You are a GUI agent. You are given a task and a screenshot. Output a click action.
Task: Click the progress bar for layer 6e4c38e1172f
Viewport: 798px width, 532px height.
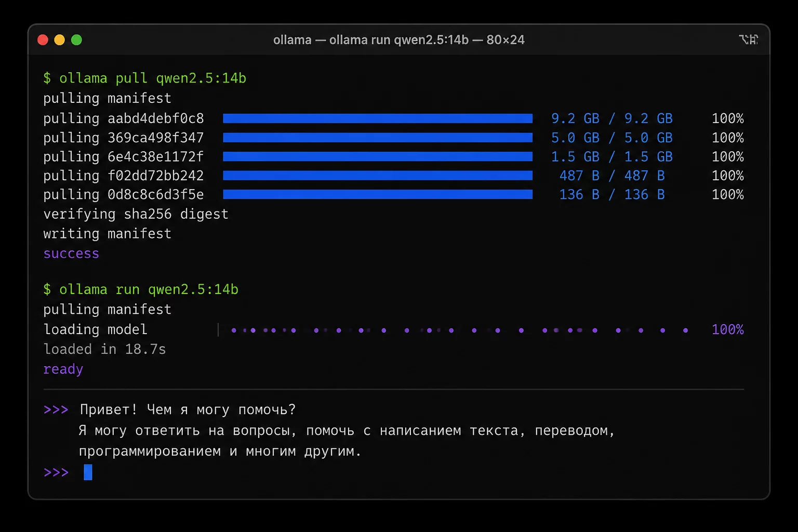click(378, 156)
